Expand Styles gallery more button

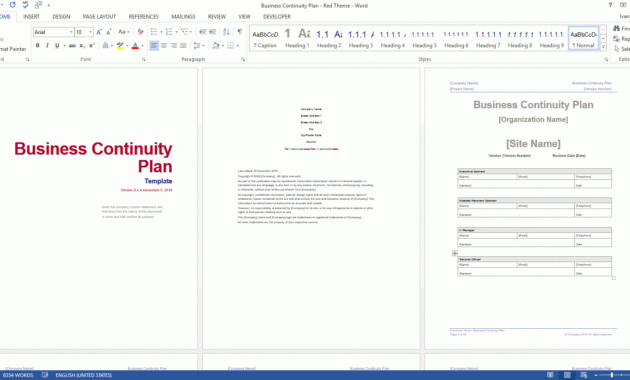click(603, 47)
